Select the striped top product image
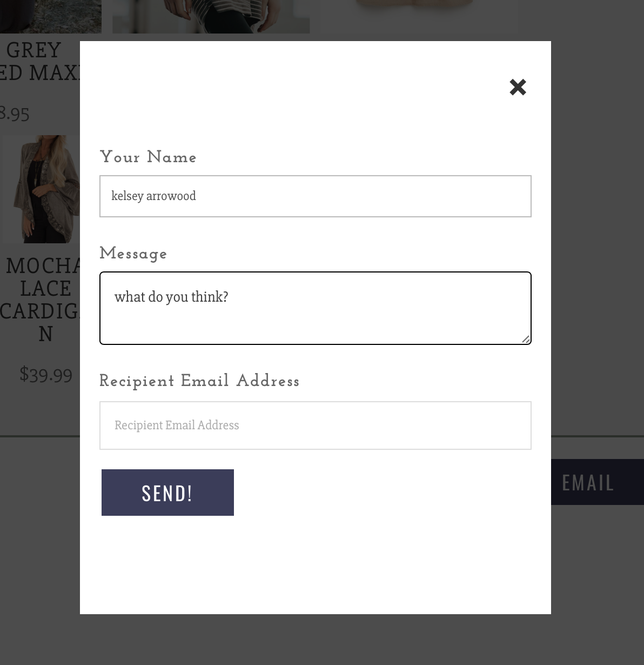The height and width of the screenshot is (665, 644). coord(211,16)
